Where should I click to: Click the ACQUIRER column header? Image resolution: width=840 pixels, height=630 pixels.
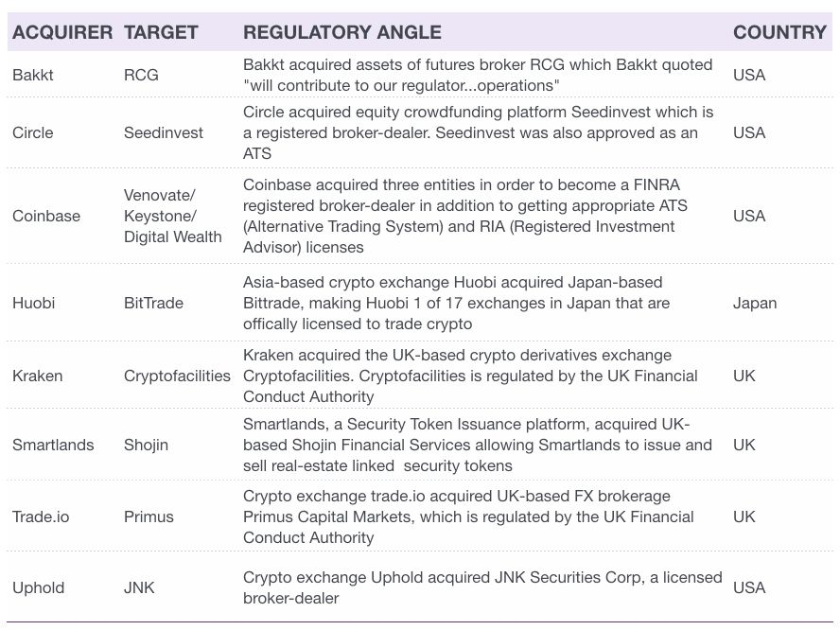tap(62, 32)
